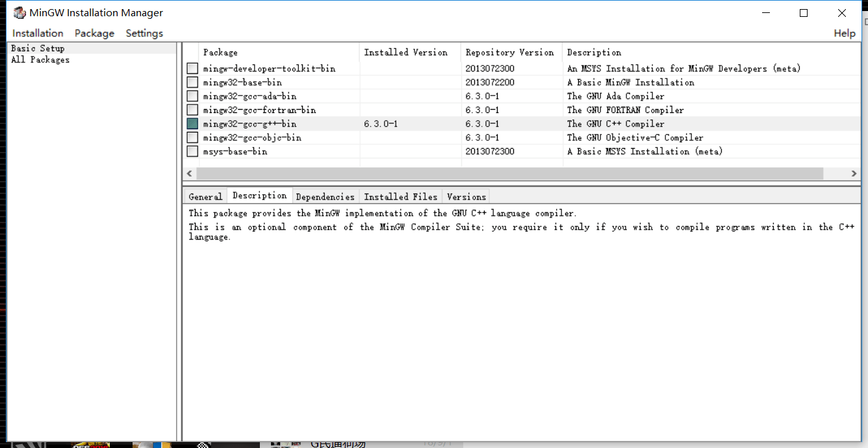Sort by the Package column header
The image size is (868, 448).
[x=279, y=53]
